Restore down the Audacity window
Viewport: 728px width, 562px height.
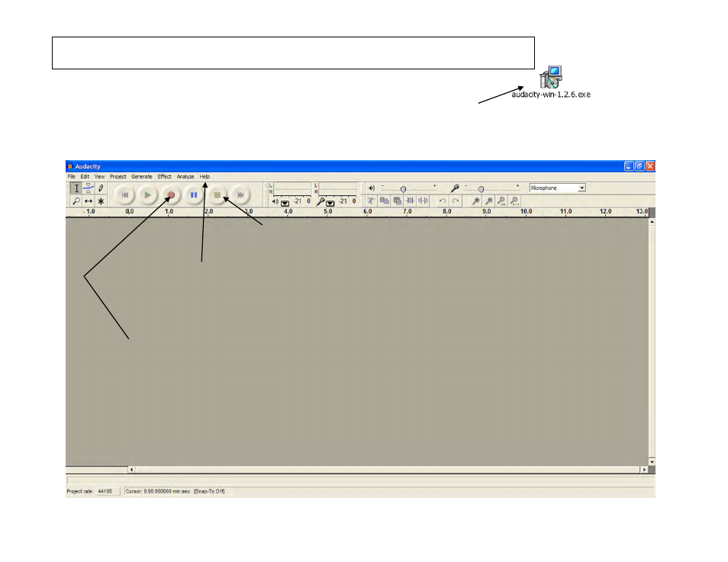click(639, 166)
